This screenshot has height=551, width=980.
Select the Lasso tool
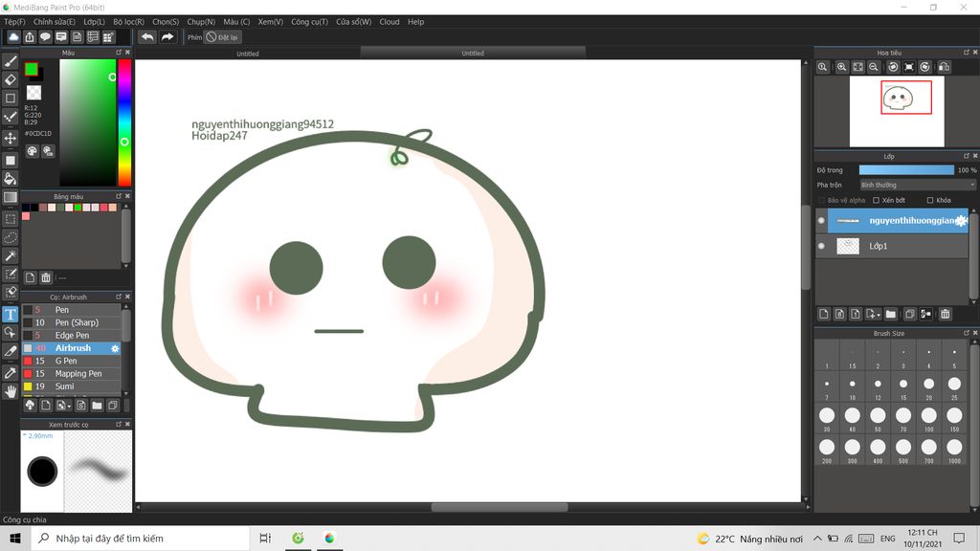pyautogui.click(x=11, y=237)
